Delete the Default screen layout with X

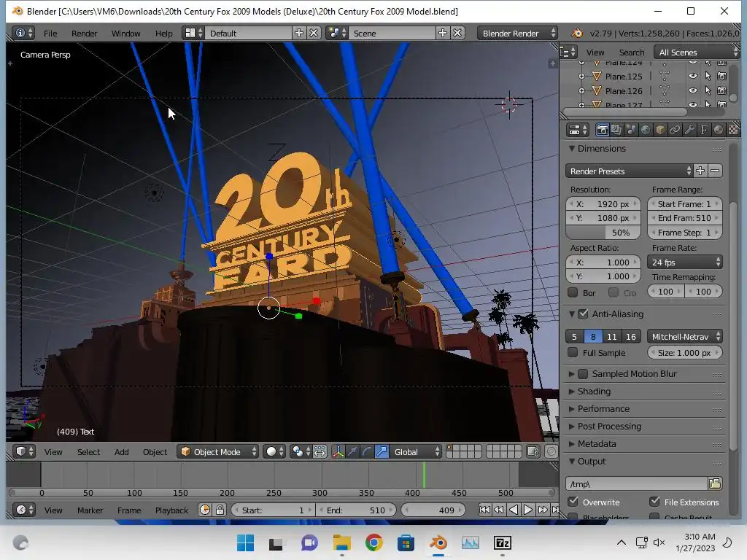click(x=314, y=33)
